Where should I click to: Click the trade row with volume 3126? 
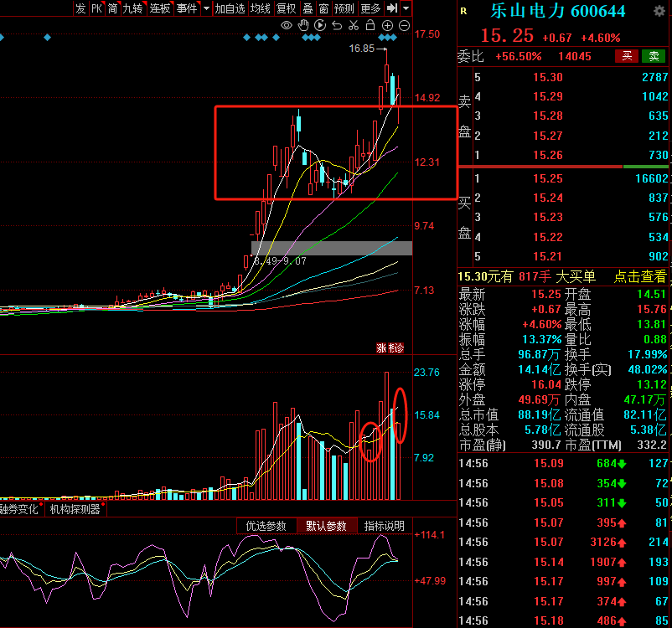tap(565, 543)
